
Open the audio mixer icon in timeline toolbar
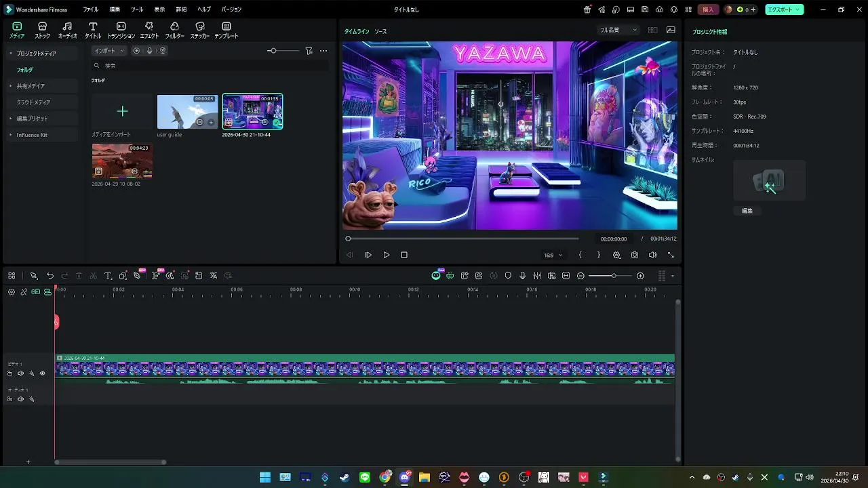(x=537, y=276)
